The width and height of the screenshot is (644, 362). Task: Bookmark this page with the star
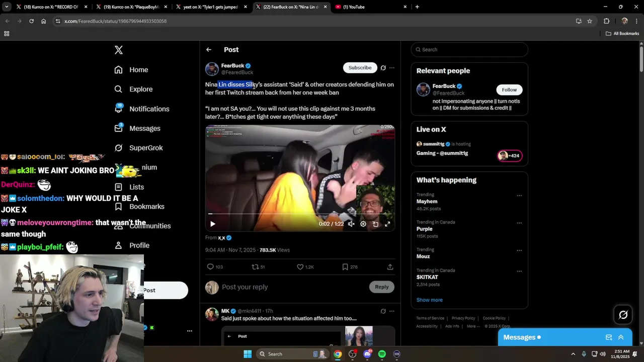(590, 21)
